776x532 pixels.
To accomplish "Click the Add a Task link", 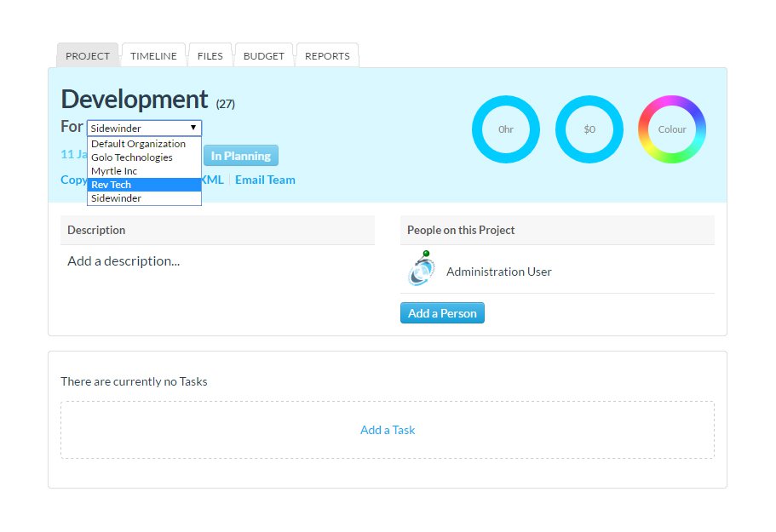I will pos(388,430).
